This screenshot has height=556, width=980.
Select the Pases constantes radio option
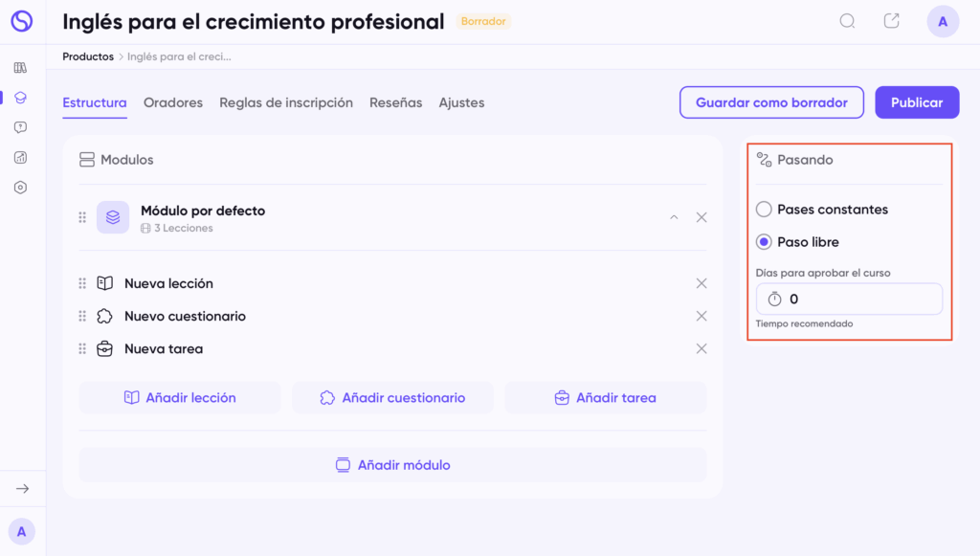click(764, 210)
